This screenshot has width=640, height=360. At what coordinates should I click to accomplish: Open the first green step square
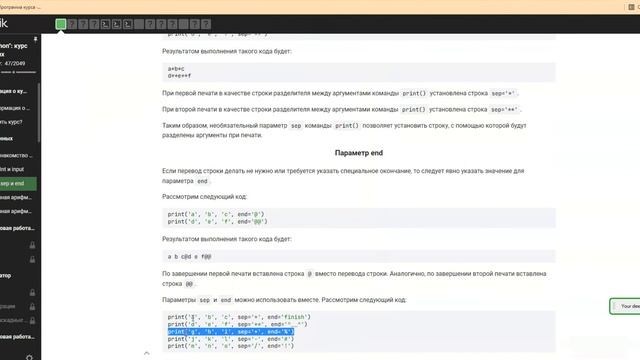61,24
